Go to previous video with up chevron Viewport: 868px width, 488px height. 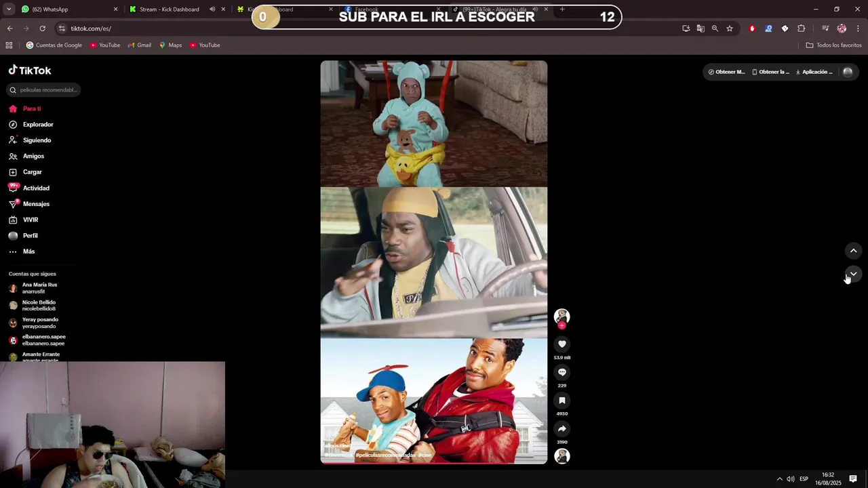[853, 251]
